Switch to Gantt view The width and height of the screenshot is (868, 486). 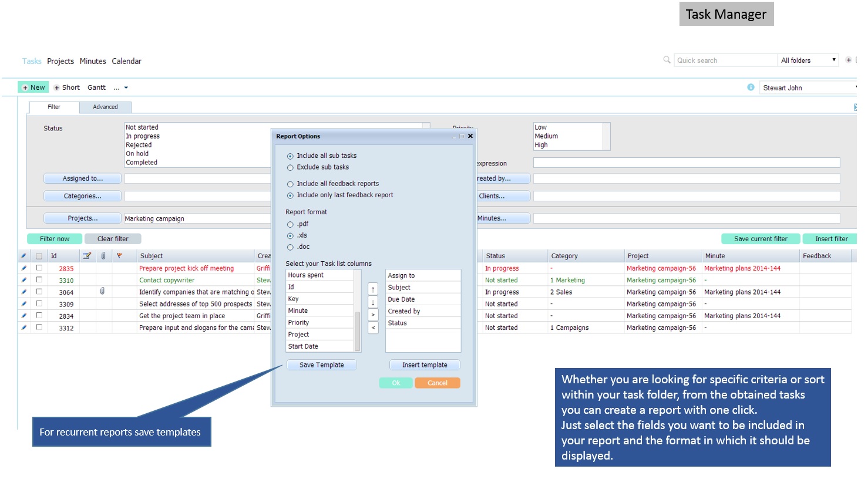click(x=97, y=87)
